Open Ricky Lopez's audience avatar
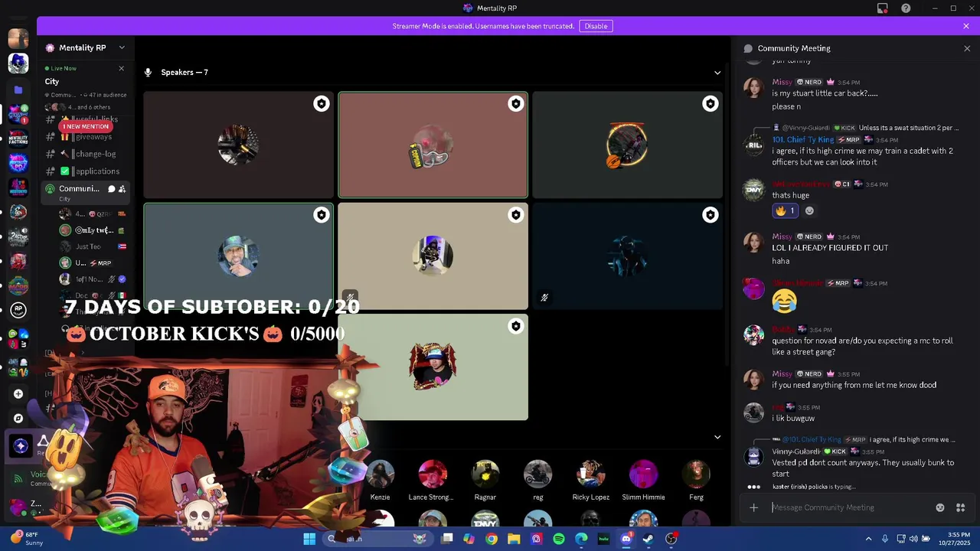The image size is (980, 551). point(590,474)
